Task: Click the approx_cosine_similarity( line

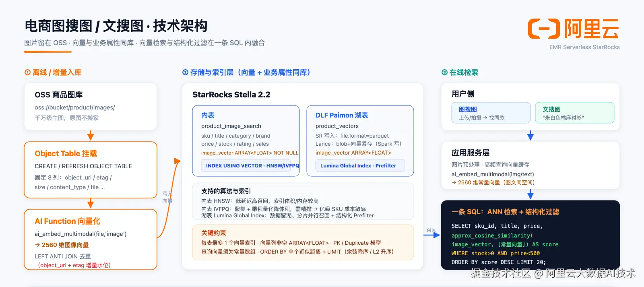Action: (x=492, y=235)
